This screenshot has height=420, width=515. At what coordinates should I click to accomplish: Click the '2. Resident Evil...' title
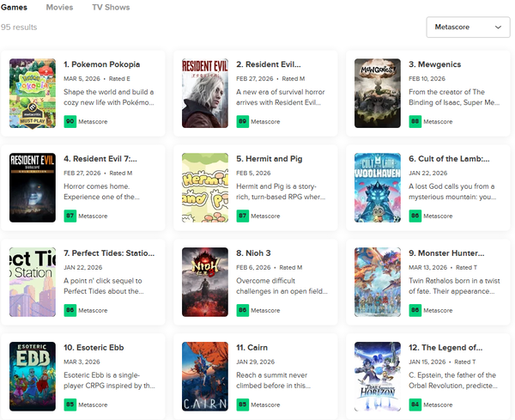(x=269, y=64)
